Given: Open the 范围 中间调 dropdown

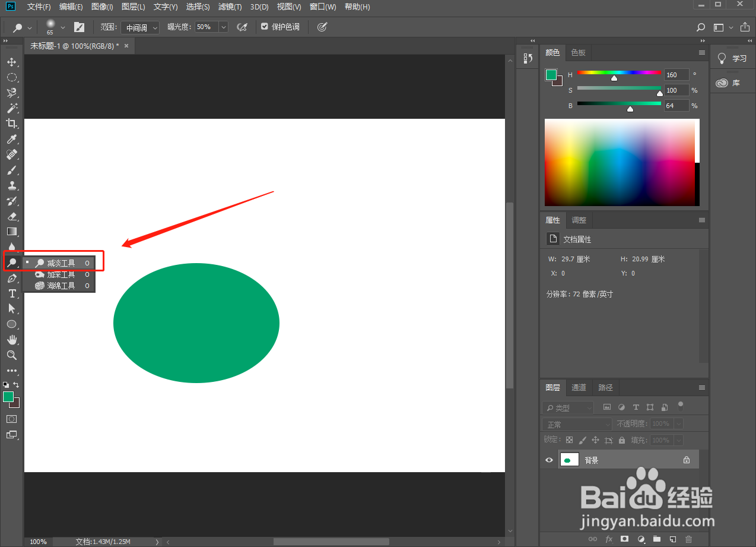Looking at the screenshot, I should (x=140, y=27).
